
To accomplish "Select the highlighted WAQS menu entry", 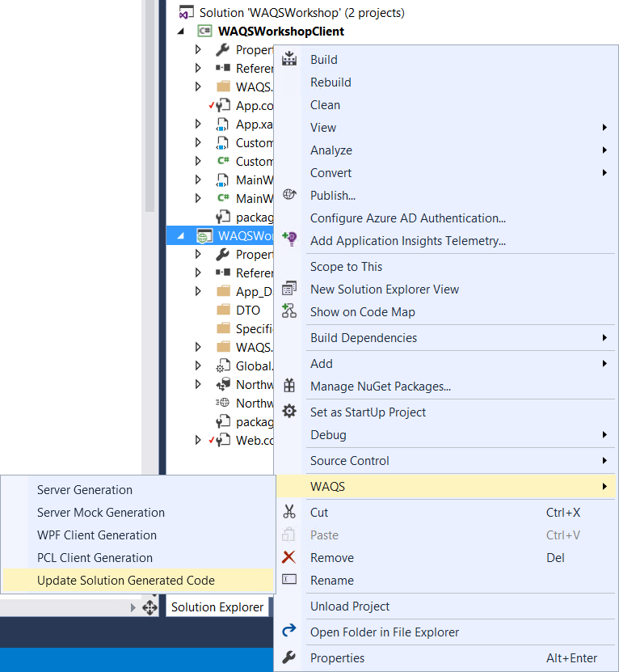I will tap(445, 487).
